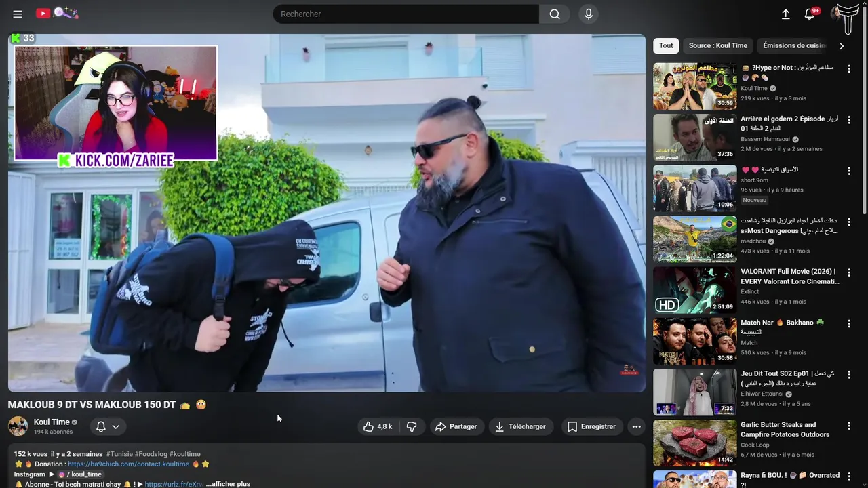Screen dimensions: 868x488
Task: Click Elhiwar Ettounsi channel name
Action: [762, 394]
